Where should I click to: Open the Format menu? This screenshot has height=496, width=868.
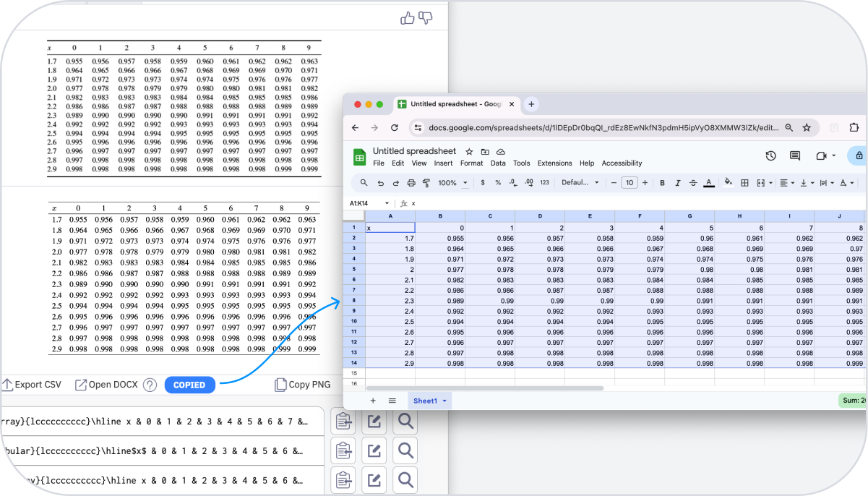(471, 163)
